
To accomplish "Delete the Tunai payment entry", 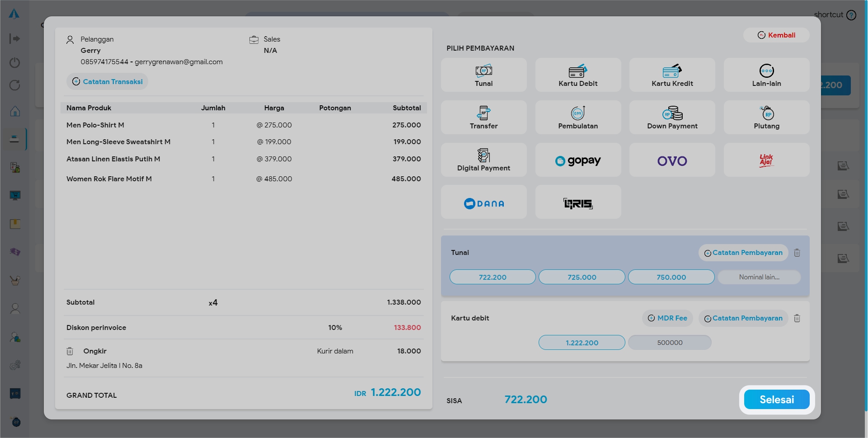I will 797,253.
